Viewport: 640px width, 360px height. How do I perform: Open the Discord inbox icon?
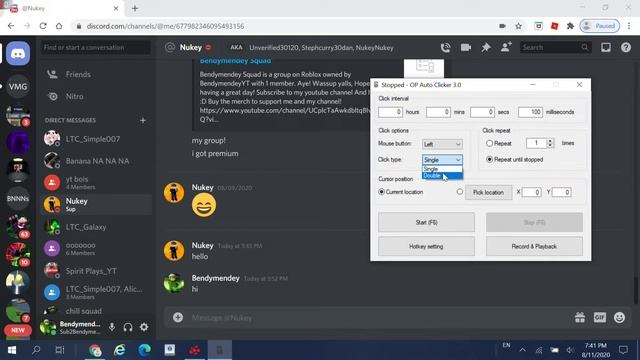pyautogui.click(x=606, y=48)
